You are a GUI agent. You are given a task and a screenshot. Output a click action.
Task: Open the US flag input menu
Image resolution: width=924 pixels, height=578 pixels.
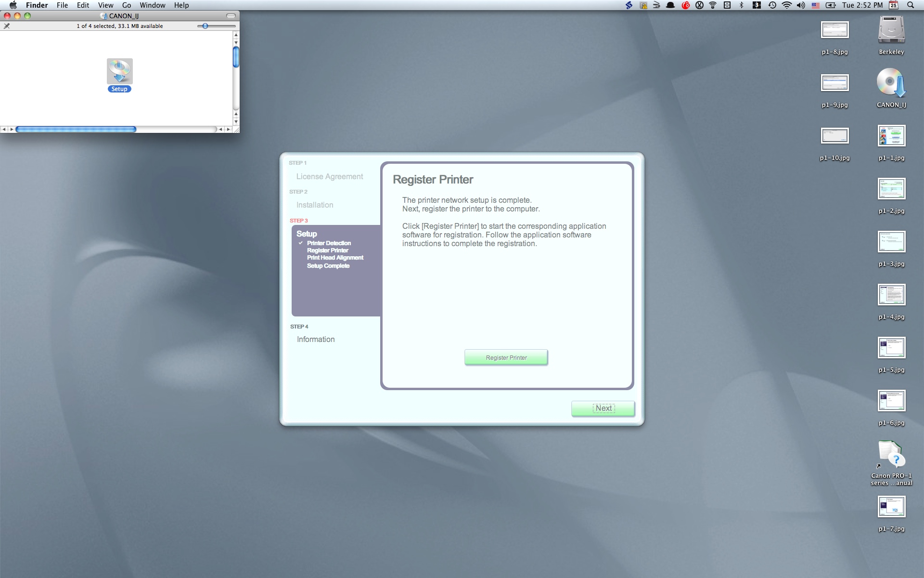[816, 5]
